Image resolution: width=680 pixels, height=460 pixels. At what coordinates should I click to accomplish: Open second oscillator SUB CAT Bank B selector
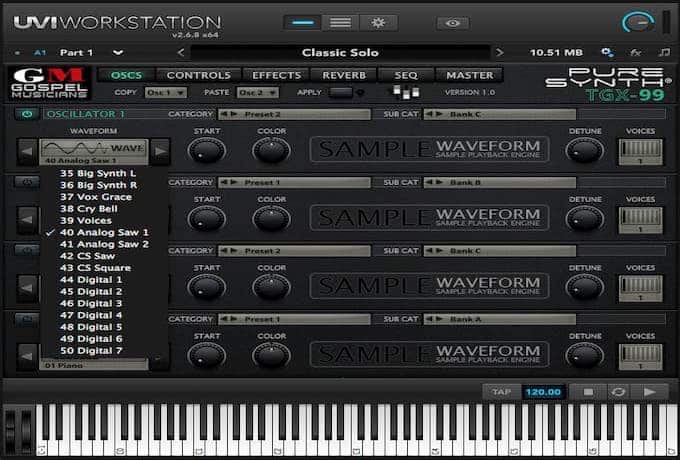point(500,183)
